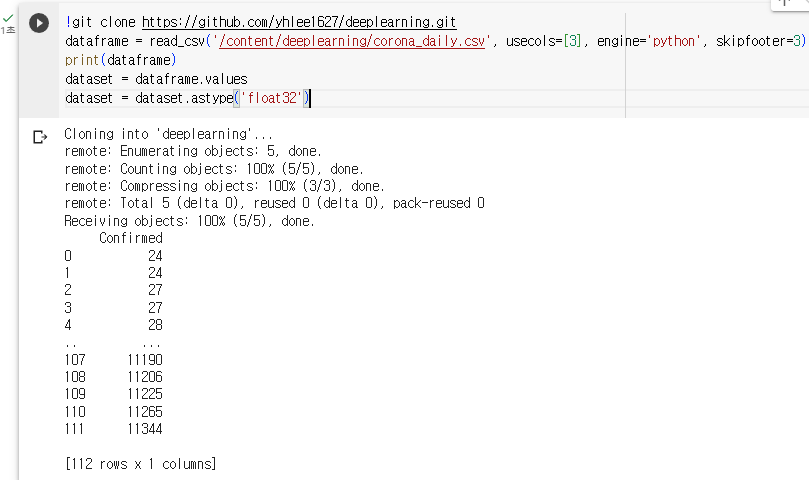Click output row 4 with value 28
The height and width of the screenshot is (480, 809).
pyautogui.click(x=114, y=325)
